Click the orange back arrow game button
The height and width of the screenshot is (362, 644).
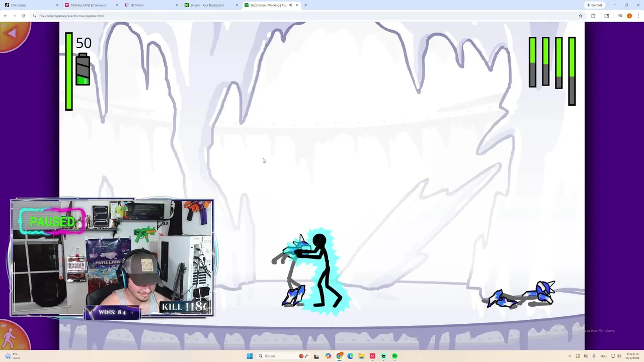pyautogui.click(x=13, y=34)
